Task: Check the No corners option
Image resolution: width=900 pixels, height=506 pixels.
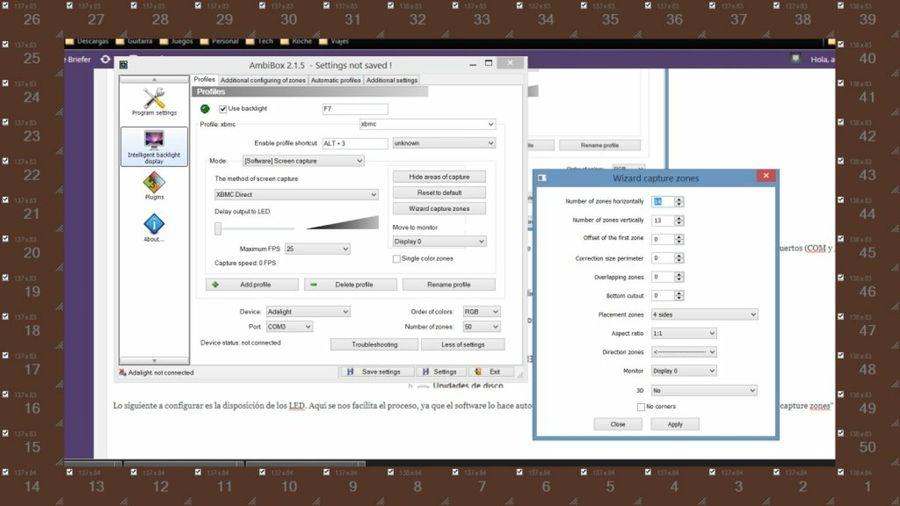Action: [x=641, y=406]
